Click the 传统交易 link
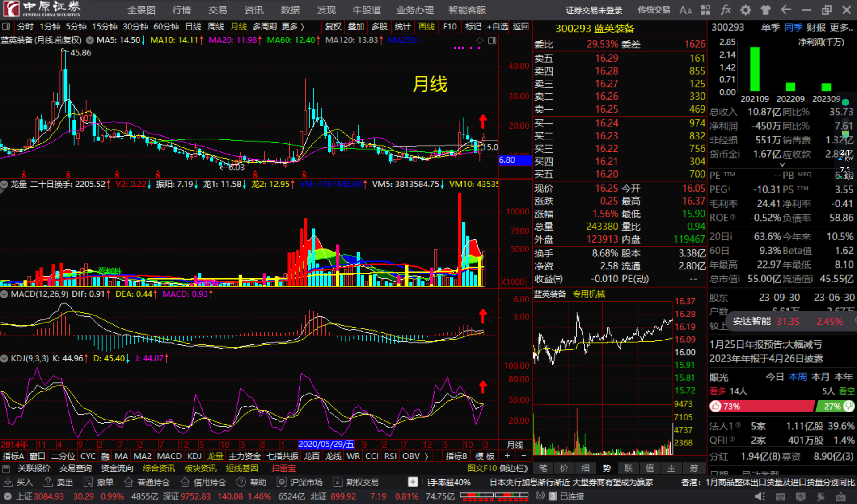 pyautogui.click(x=654, y=10)
